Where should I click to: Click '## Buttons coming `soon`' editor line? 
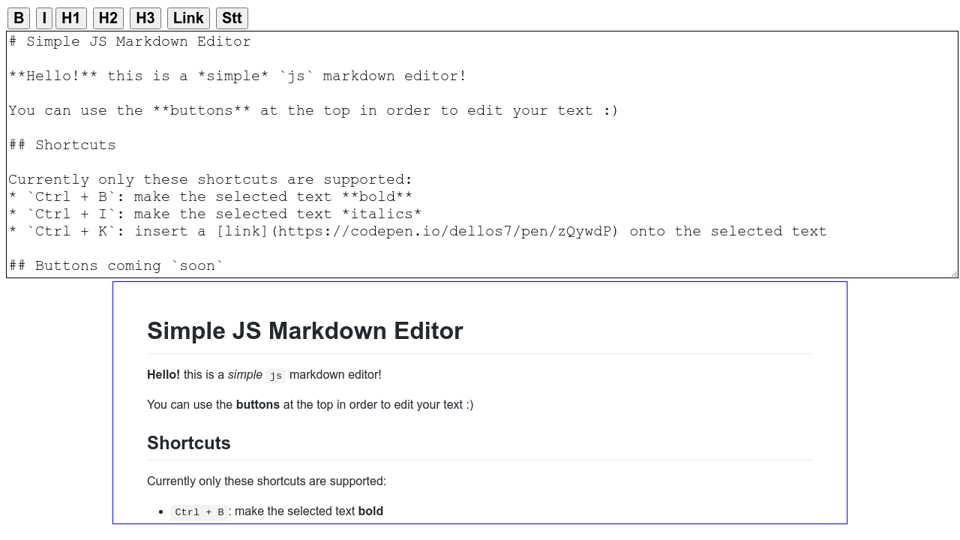pyautogui.click(x=116, y=265)
